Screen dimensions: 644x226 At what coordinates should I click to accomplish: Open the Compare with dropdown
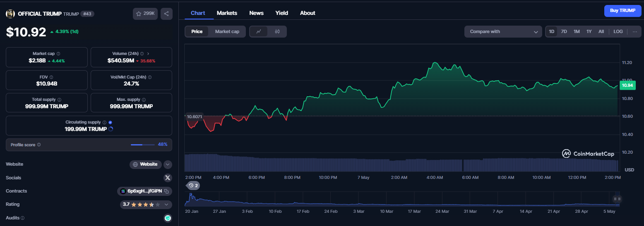click(503, 31)
